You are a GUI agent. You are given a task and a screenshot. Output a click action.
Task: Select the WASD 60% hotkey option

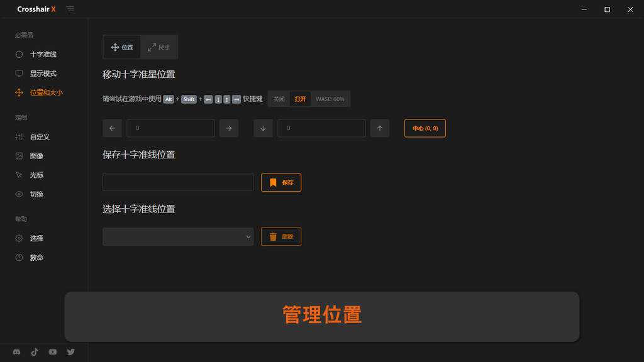click(330, 99)
